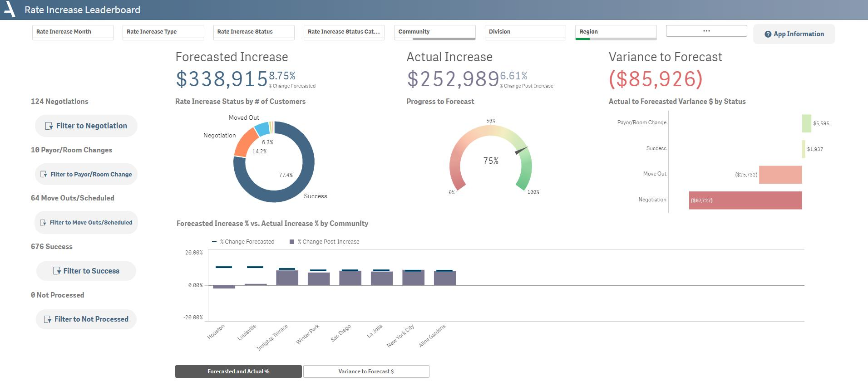This screenshot has height=386, width=868.
Task: Open the Rate Increase Status filter
Action: coord(254,32)
